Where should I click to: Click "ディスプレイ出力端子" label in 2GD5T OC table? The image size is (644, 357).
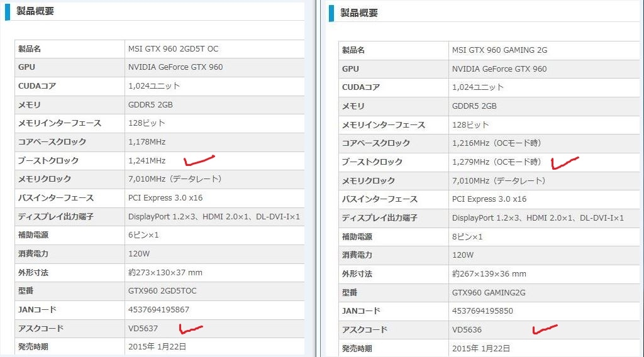(56, 217)
